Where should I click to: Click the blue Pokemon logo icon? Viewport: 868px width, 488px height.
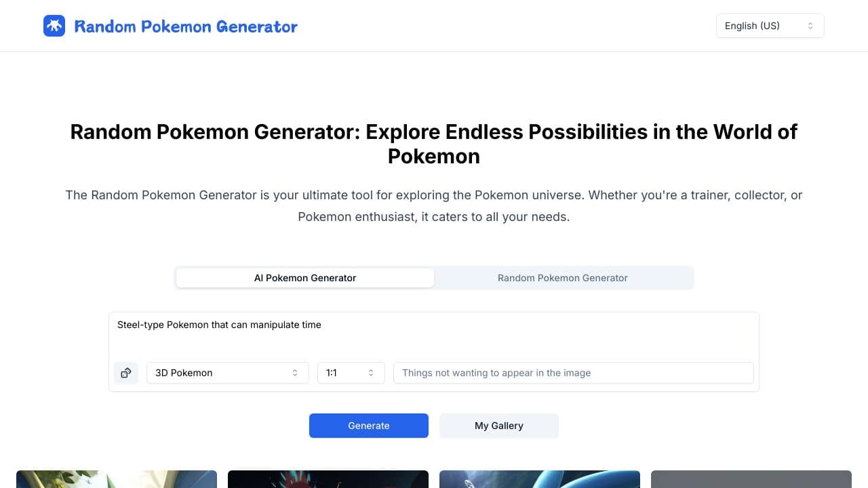point(54,26)
